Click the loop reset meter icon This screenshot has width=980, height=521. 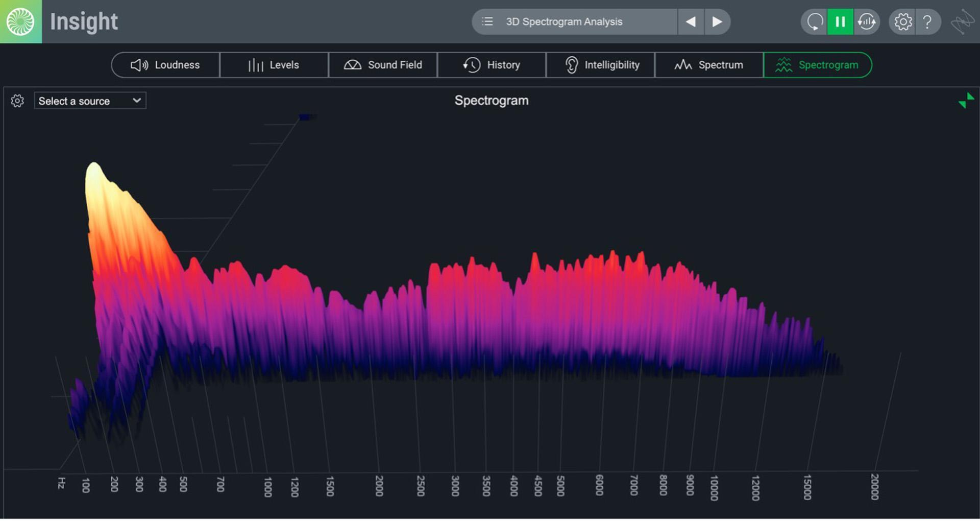(815, 21)
